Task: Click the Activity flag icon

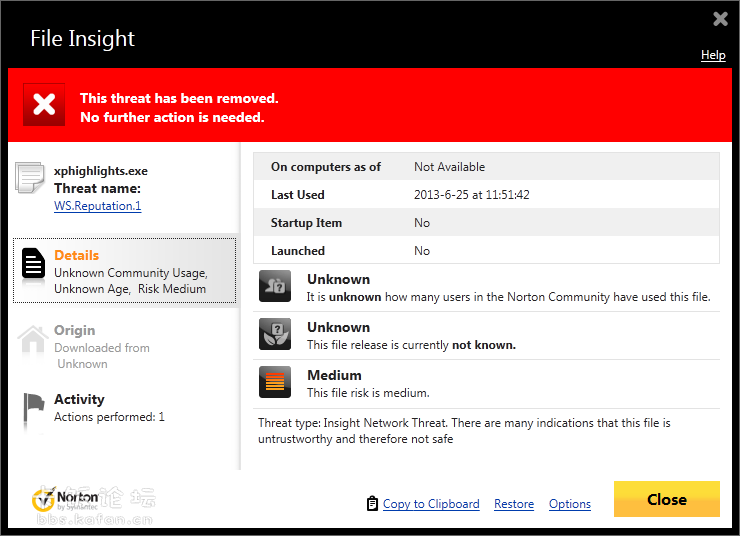Action: coord(34,405)
